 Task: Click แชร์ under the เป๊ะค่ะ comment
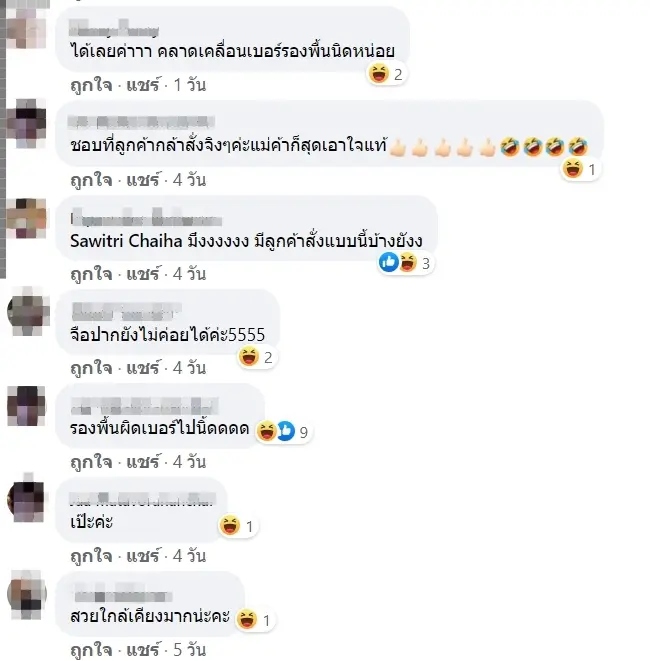tap(143, 556)
